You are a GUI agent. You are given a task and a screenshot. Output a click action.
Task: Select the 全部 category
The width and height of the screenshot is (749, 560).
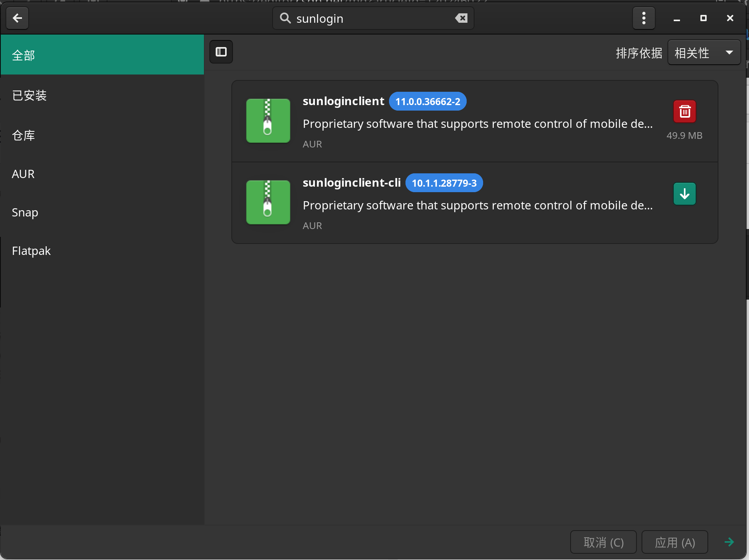(102, 55)
